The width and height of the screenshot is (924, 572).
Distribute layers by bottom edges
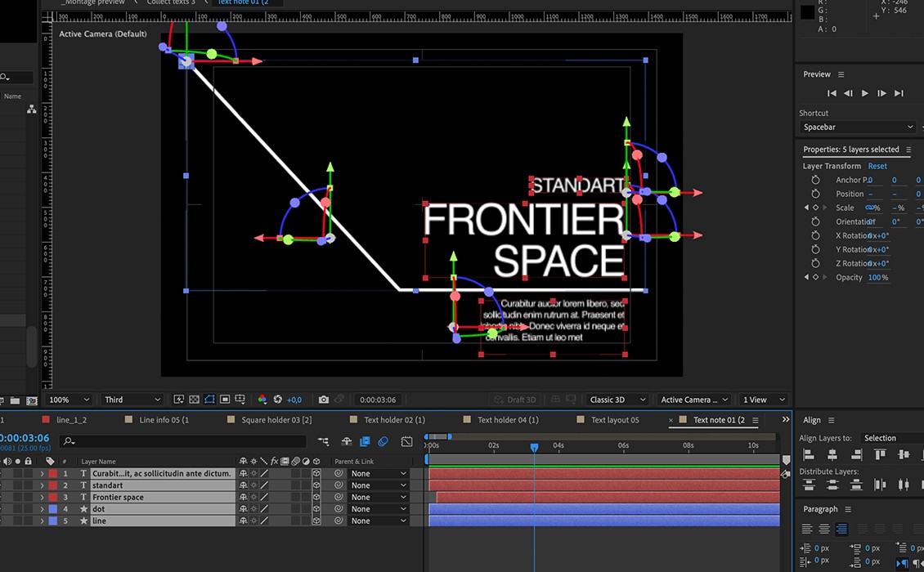pos(856,485)
